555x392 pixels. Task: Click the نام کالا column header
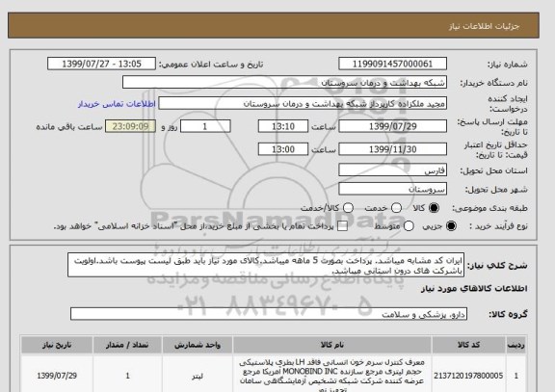[332, 345]
